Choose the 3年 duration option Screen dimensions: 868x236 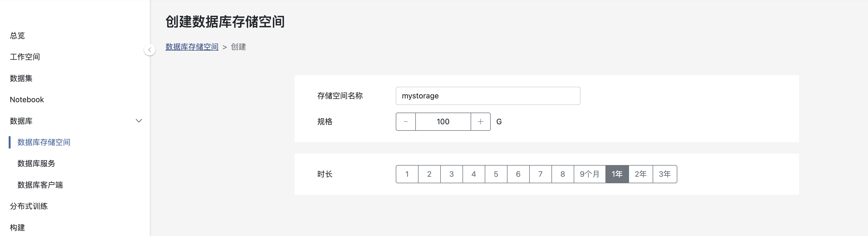(x=665, y=174)
